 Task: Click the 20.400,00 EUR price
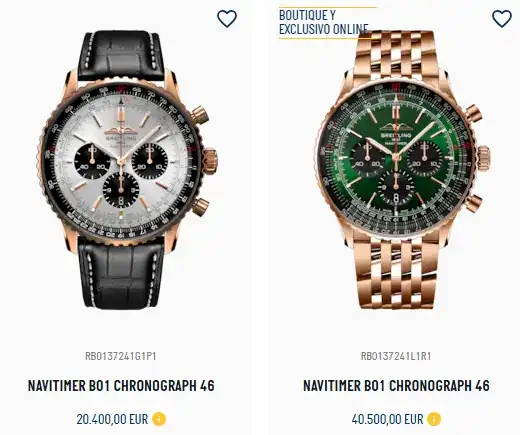[x=112, y=419]
